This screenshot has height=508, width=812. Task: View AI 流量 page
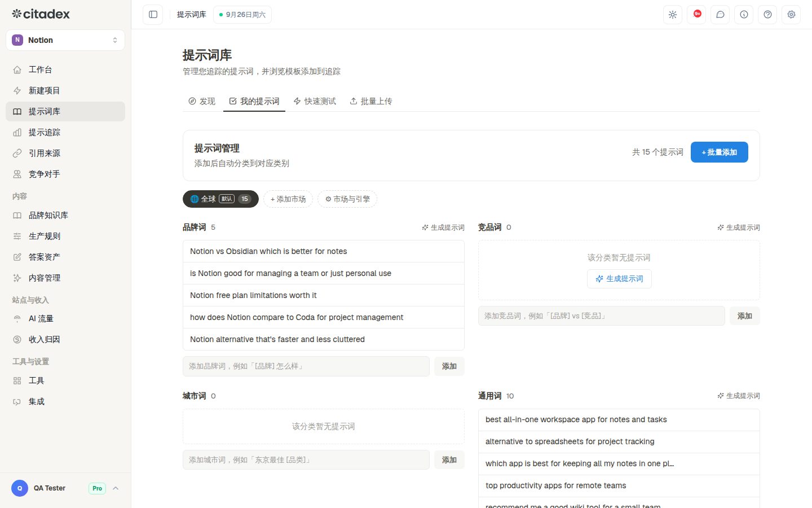point(65,318)
